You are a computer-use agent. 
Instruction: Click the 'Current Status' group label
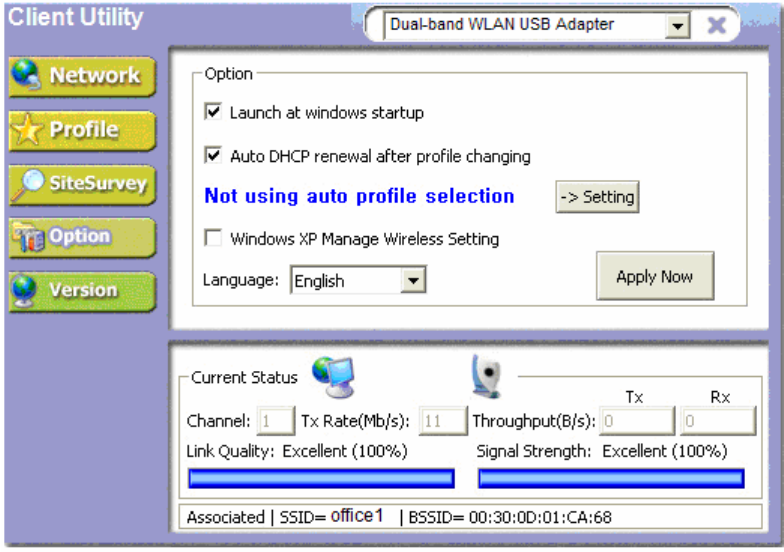[x=244, y=378]
